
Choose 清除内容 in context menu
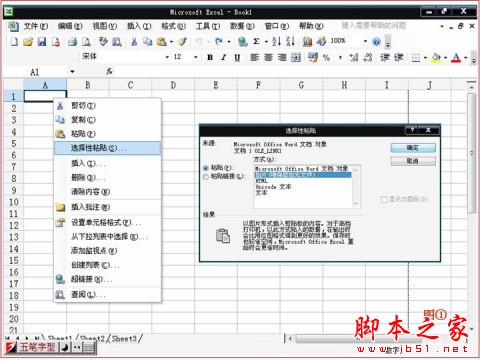(x=107, y=192)
